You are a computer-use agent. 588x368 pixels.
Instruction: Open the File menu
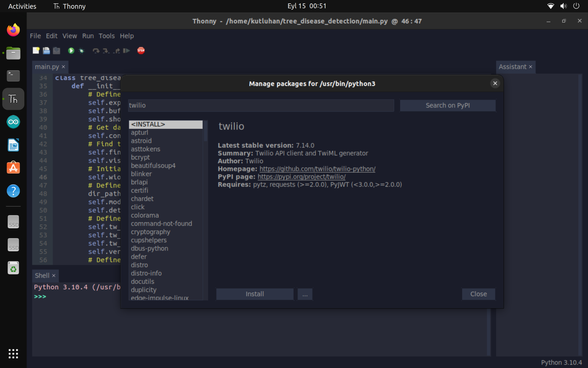35,36
